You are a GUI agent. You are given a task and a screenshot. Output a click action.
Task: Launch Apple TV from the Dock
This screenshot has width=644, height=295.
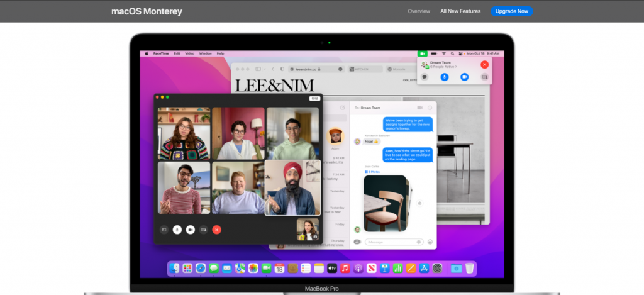tap(332, 269)
